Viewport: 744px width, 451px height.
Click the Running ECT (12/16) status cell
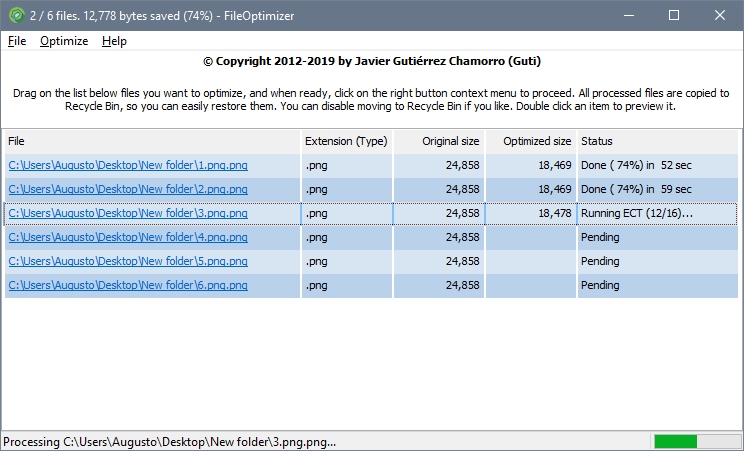[x=658, y=213]
